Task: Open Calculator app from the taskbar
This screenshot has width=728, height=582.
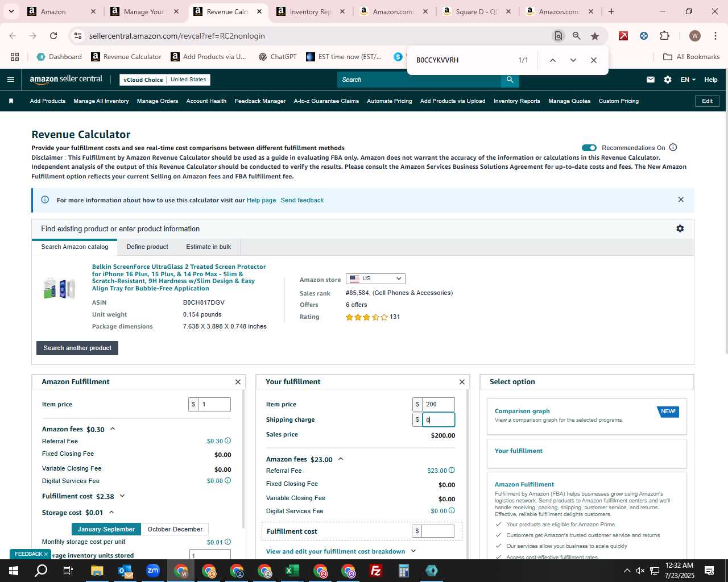Action: click(x=404, y=571)
